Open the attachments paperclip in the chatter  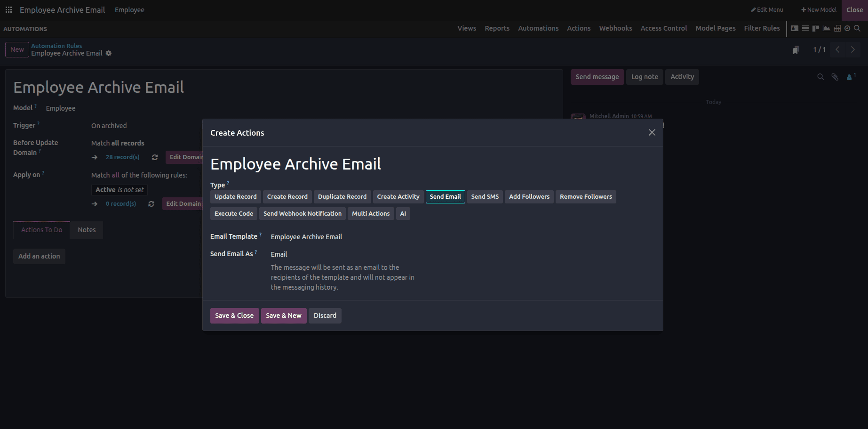835,77
